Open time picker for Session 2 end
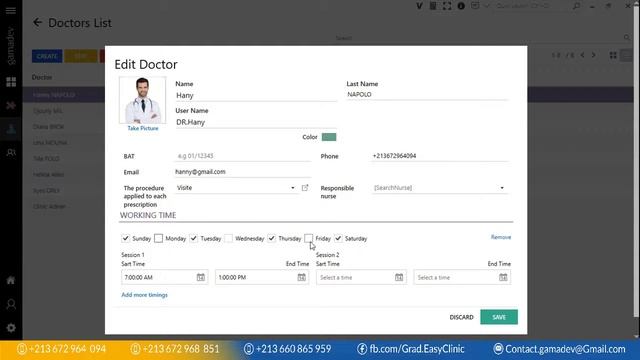The height and width of the screenshot is (360, 640). [x=503, y=277]
